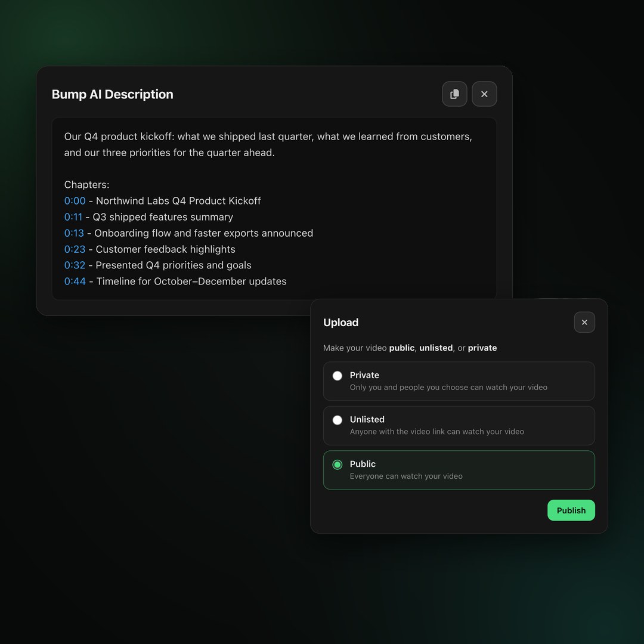Click the 'Our Q4 product kickoff' summary paragraph
Viewport: 644px width, 644px height.
(x=268, y=144)
